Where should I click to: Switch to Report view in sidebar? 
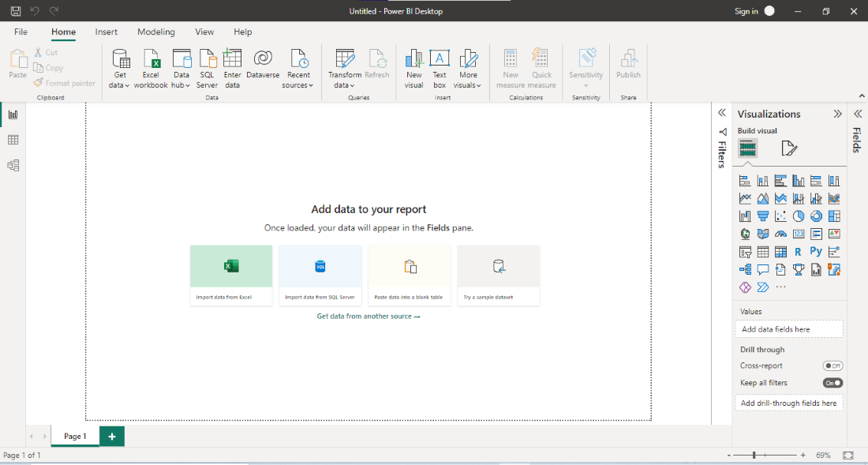[x=13, y=114]
